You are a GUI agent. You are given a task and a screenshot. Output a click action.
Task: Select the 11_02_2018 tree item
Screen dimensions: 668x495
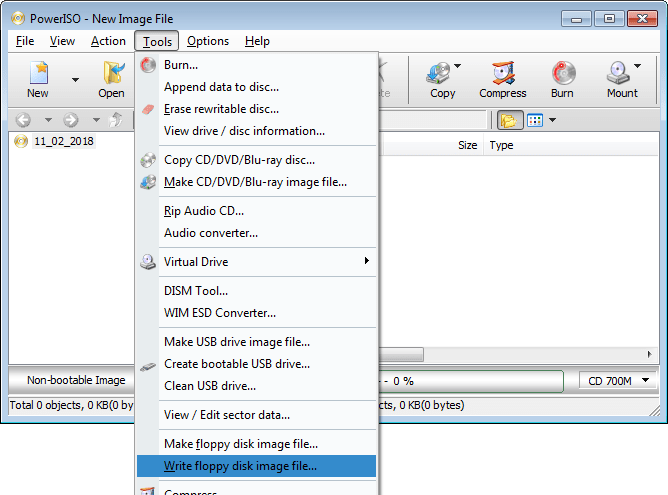coord(63,141)
